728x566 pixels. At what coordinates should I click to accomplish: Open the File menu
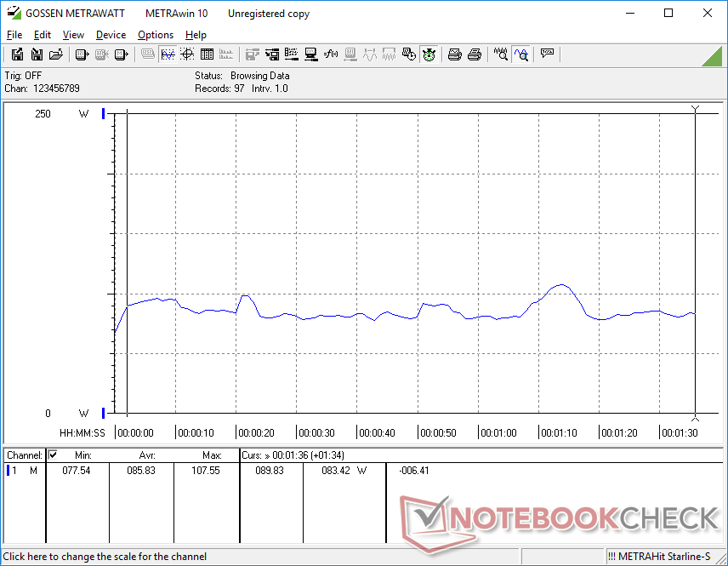(14, 35)
